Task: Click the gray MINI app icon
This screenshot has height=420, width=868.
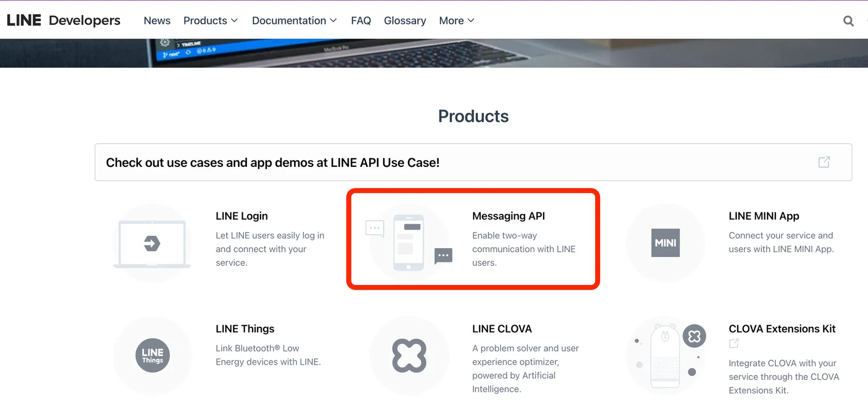Action: tap(665, 243)
